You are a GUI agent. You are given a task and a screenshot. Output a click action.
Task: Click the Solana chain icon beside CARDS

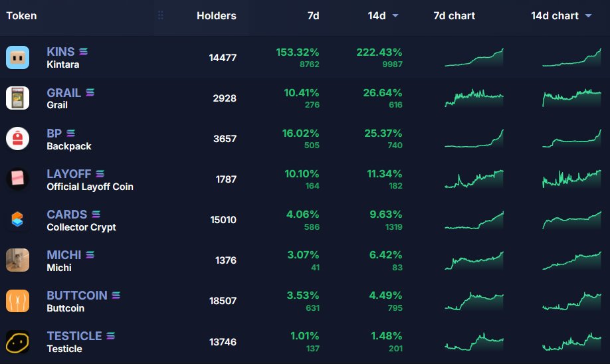click(96, 214)
